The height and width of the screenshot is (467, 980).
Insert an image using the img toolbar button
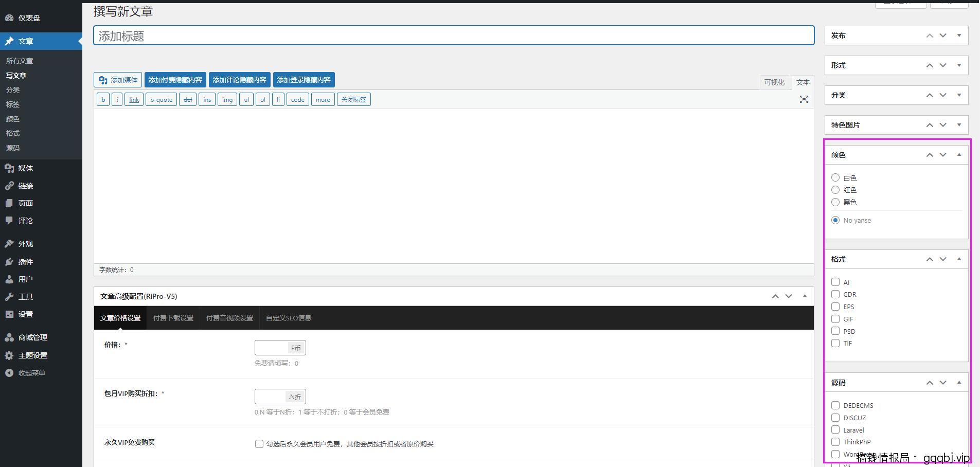[227, 99]
